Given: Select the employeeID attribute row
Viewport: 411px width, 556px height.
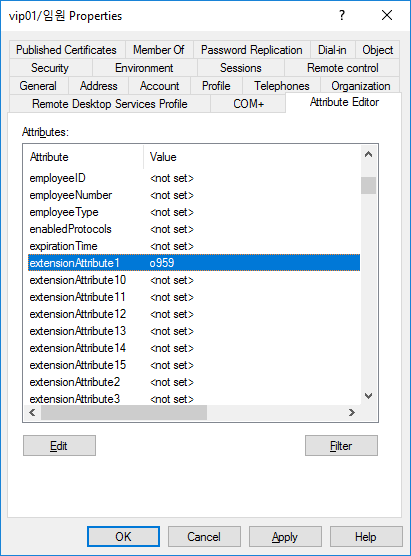Looking at the screenshot, I should tap(194, 178).
